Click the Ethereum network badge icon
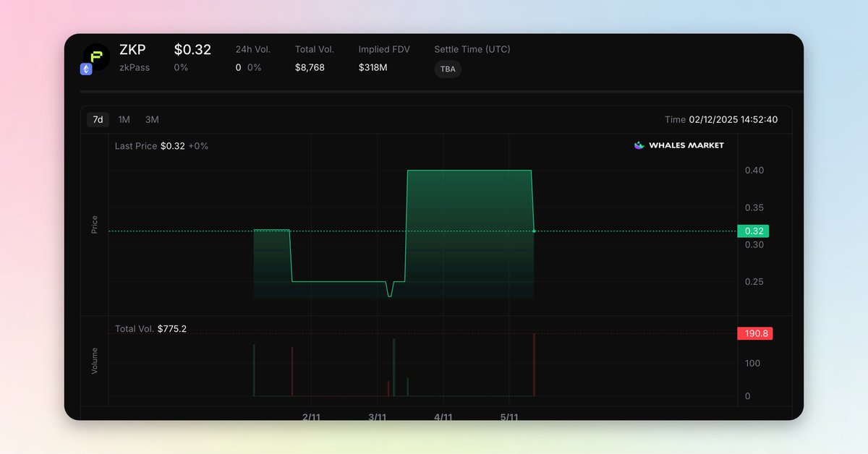The height and width of the screenshot is (454, 868). coord(86,69)
